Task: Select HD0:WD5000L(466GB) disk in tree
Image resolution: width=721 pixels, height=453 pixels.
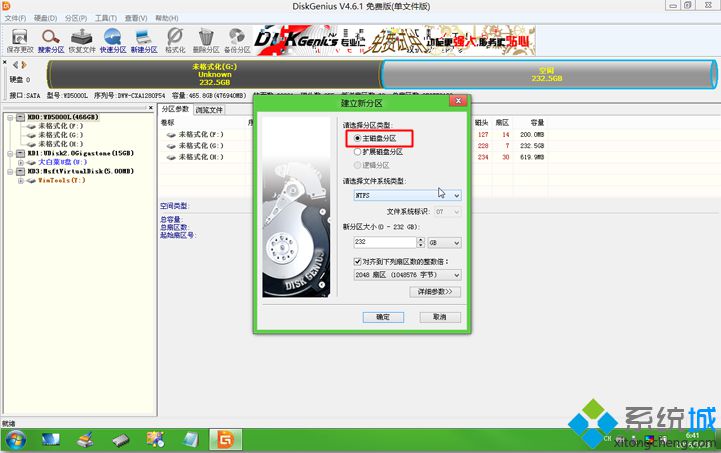Action: (x=63, y=117)
